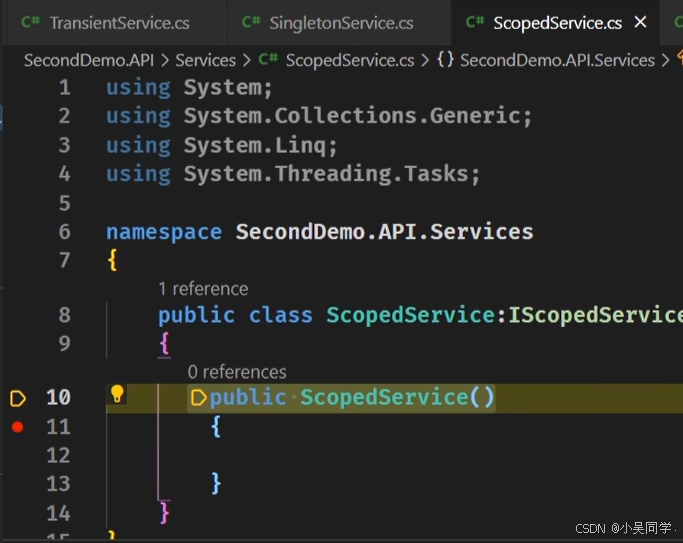This screenshot has height=543, width=683.
Task: Click the inline execution arrow before public ScopedService()
Action: [x=199, y=398]
